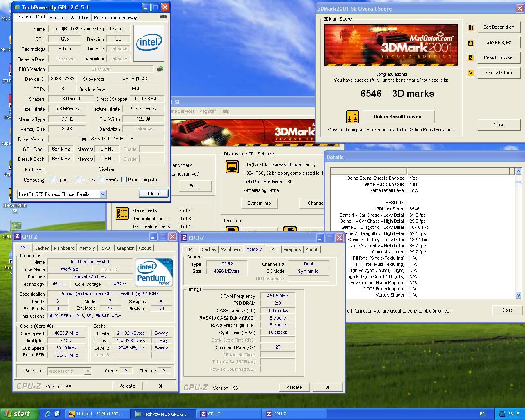525x420 pixels.
Task: Click the Core Speed value 4063.7 MHz
Action: [x=66, y=333]
